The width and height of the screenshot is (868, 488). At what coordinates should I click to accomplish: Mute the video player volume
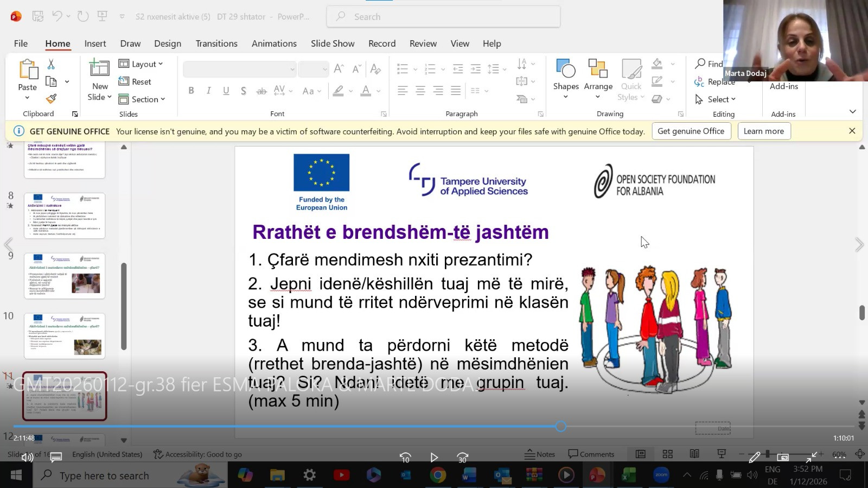(x=27, y=458)
